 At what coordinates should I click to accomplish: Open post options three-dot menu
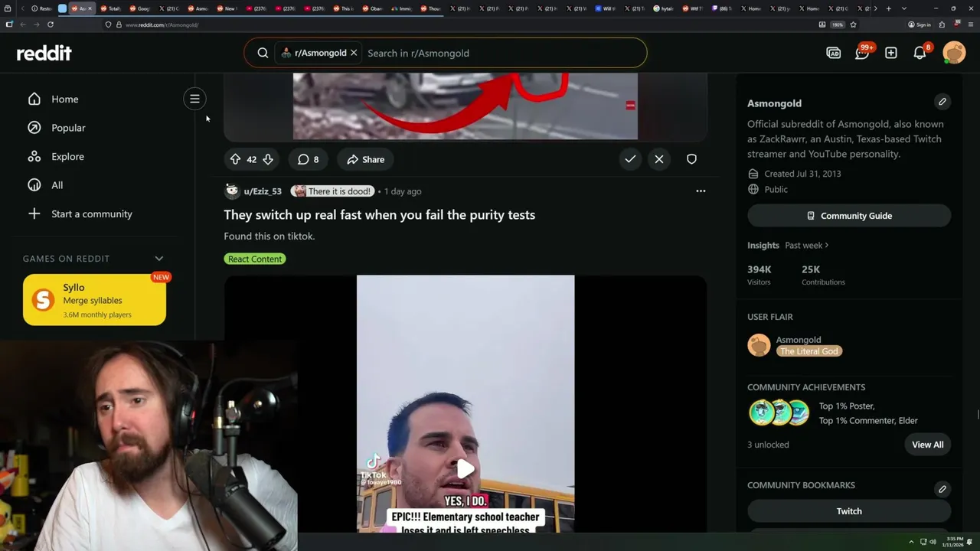701,191
